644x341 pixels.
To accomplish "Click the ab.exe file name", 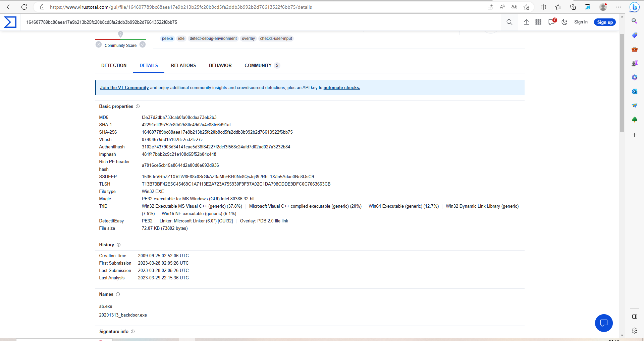I will point(106,306).
